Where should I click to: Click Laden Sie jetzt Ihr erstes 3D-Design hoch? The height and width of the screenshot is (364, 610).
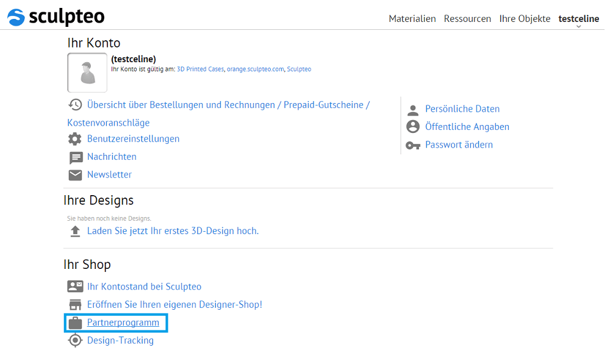[173, 231]
